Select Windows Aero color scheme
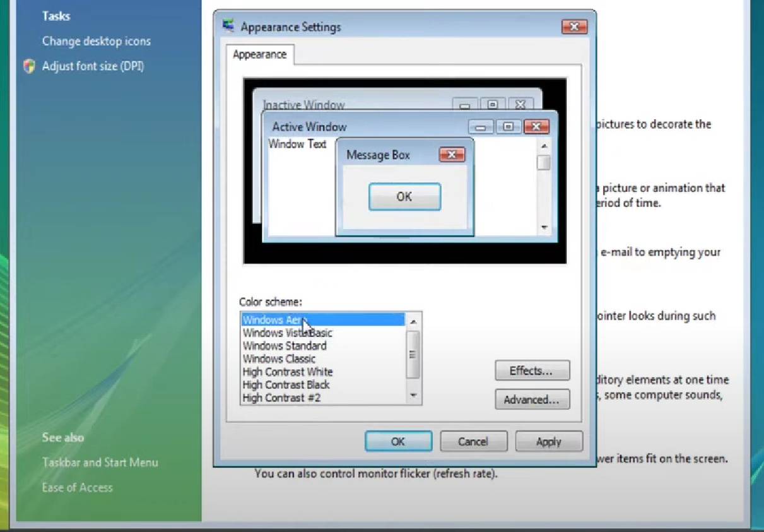Screen dimensions: 764x532 click(323, 320)
